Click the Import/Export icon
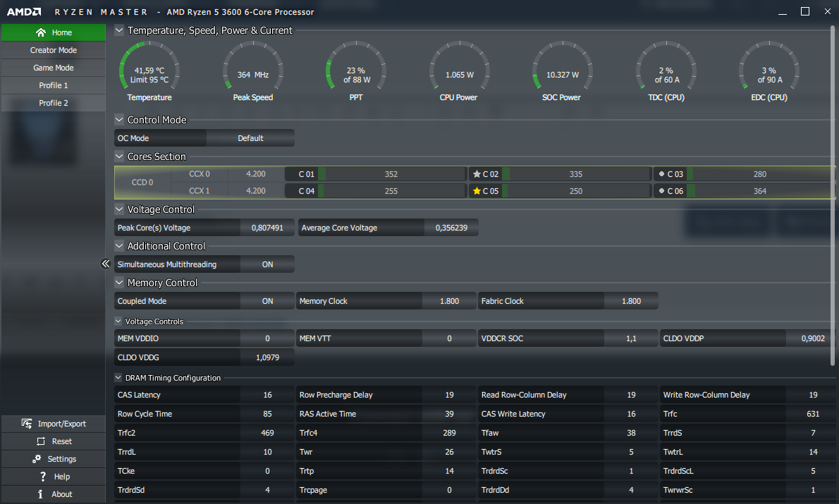Viewport: 839px width, 504px height. 27,424
